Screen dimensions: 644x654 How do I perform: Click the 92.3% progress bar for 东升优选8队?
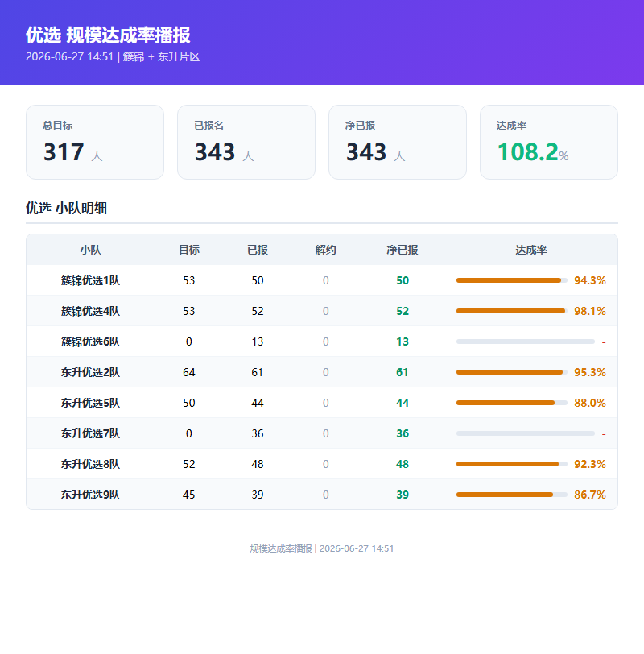coord(512,464)
